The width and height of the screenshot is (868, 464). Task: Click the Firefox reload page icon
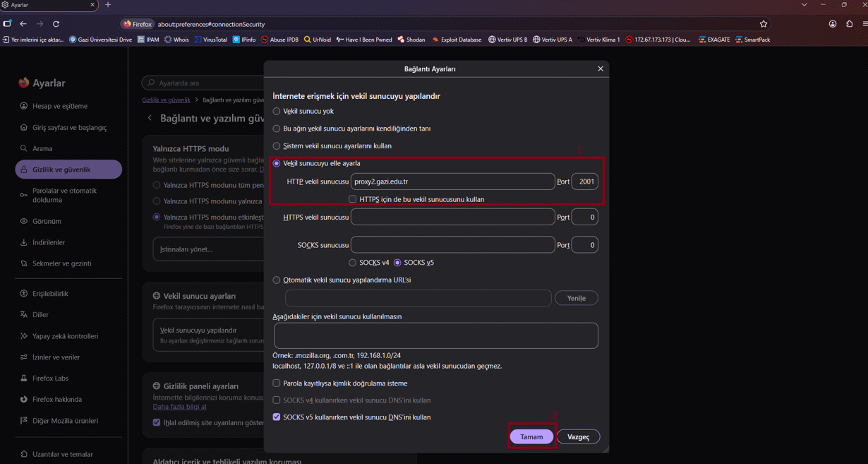[x=56, y=24]
